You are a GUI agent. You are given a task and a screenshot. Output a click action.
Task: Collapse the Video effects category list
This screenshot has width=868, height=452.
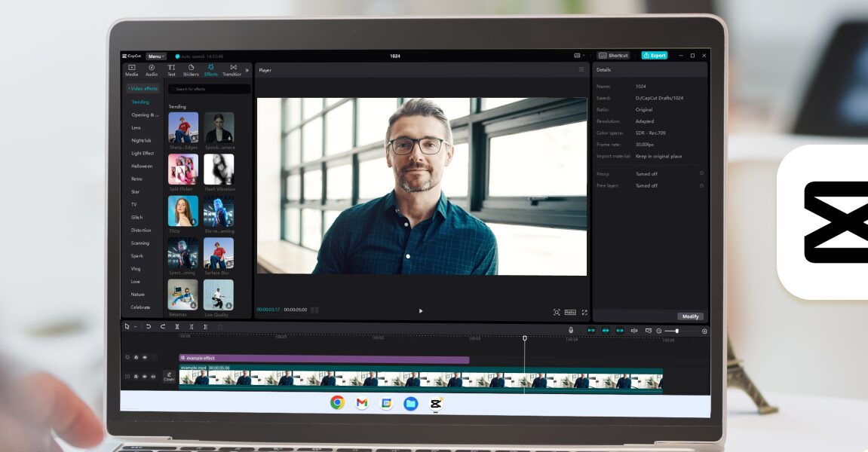142,89
